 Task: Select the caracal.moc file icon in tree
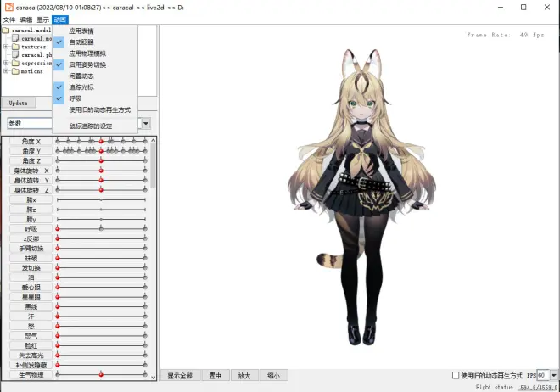tap(15, 38)
